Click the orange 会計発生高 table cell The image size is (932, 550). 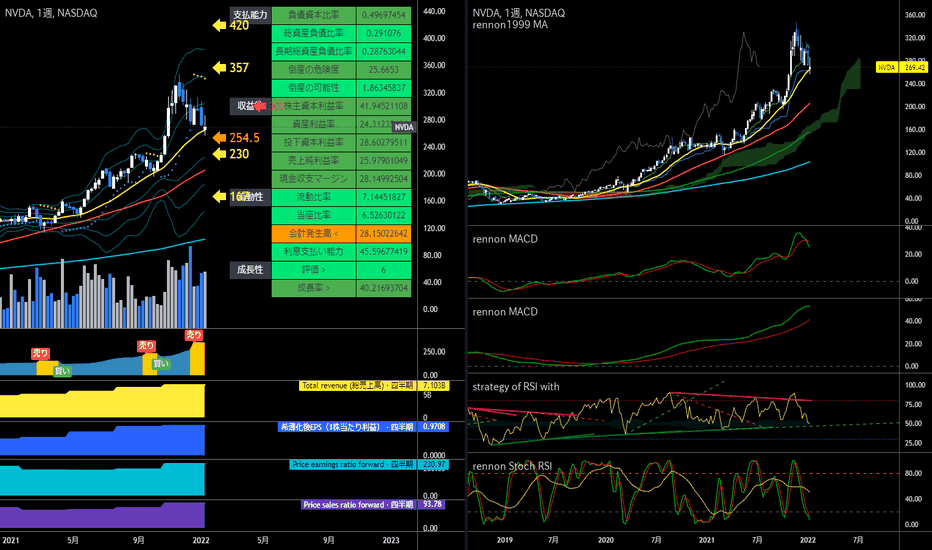coord(314,233)
